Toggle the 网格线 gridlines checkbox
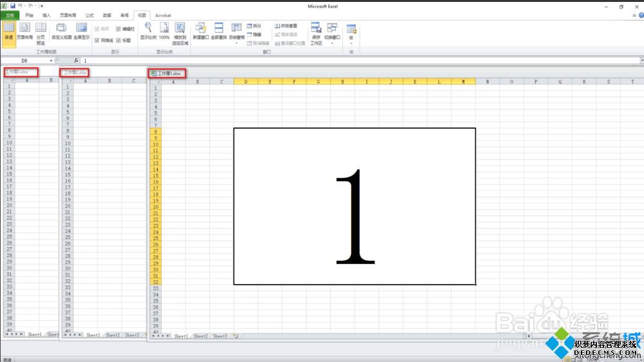This screenshot has height=362, width=644. [97, 40]
